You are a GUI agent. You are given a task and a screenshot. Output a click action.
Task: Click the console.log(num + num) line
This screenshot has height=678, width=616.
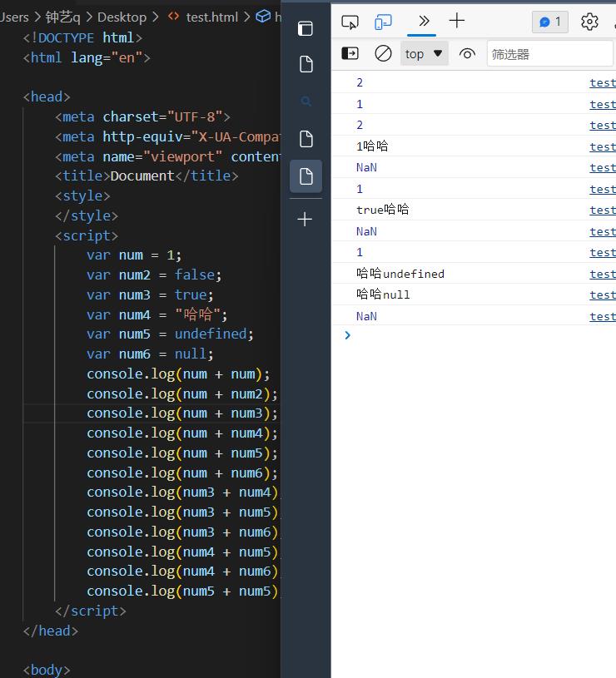pos(178,374)
